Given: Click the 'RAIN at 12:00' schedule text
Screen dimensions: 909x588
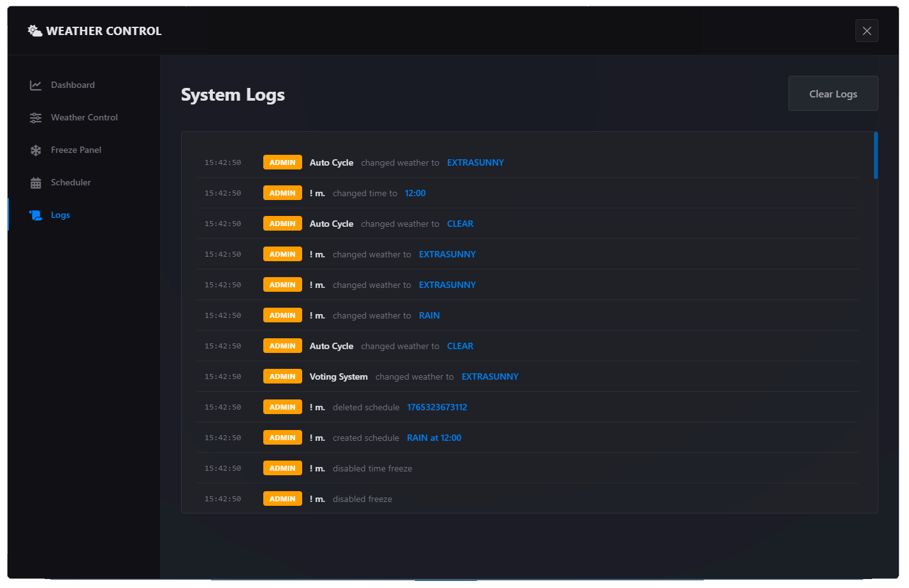Looking at the screenshot, I should 434,438.
